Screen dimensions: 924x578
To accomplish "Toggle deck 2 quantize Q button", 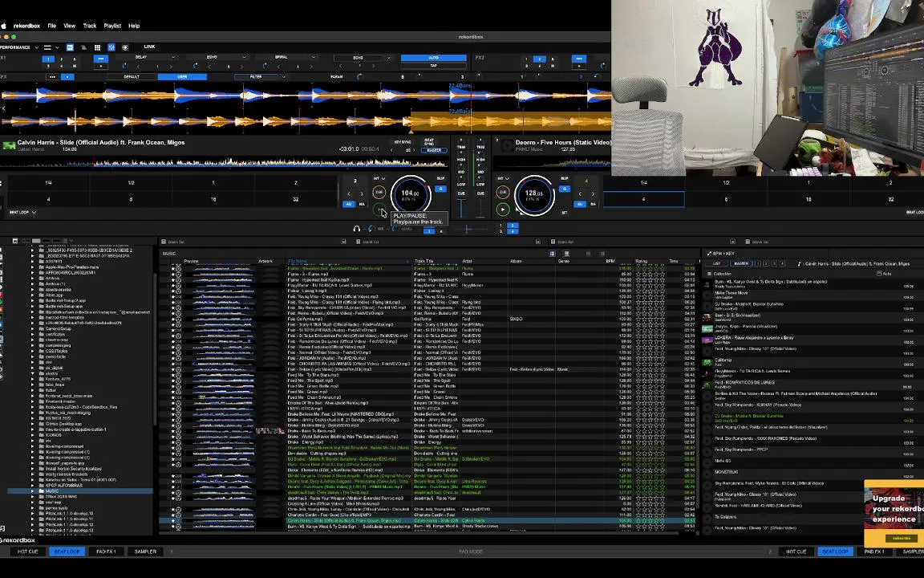I will pos(564,189).
